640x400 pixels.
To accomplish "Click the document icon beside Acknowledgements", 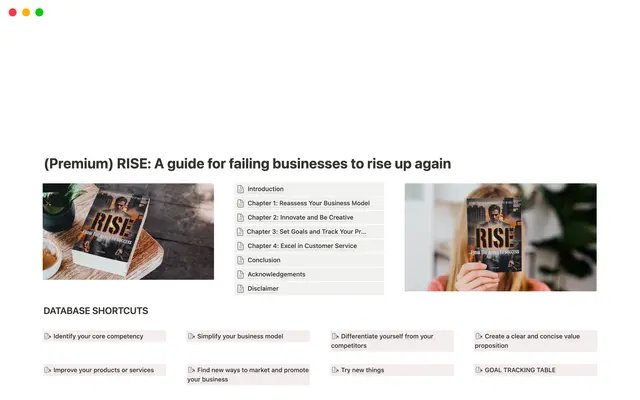I will click(240, 274).
